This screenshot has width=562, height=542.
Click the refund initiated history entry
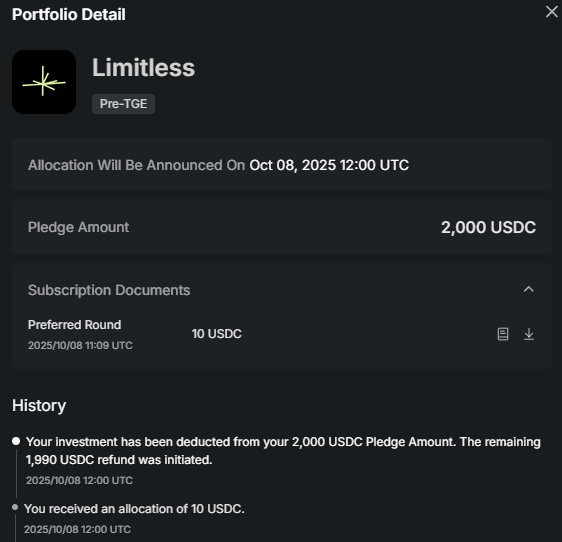click(x=283, y=451)
